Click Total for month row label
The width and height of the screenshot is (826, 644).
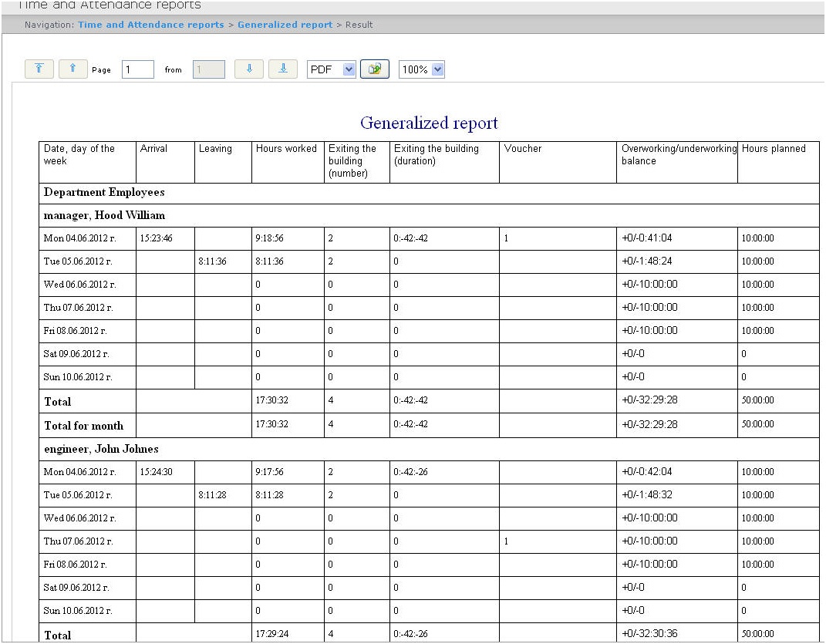pyautogui.click(x=83, y=426)
